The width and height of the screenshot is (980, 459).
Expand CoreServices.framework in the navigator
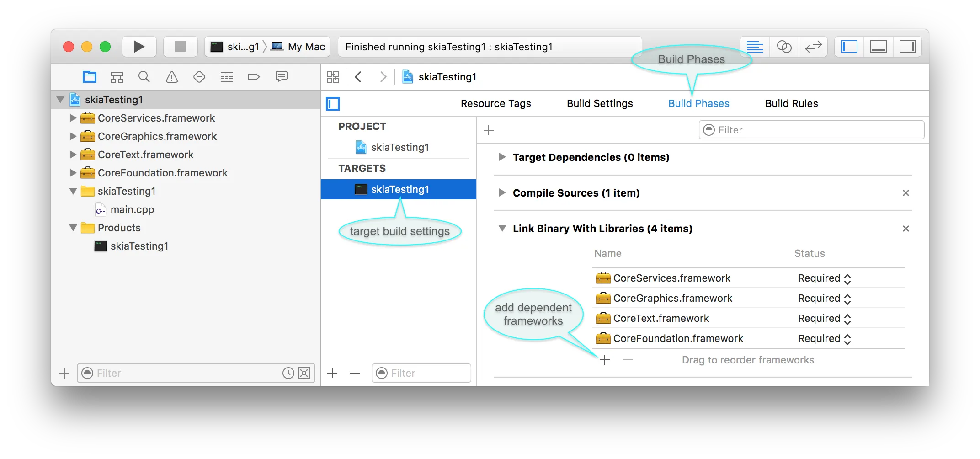73,118
